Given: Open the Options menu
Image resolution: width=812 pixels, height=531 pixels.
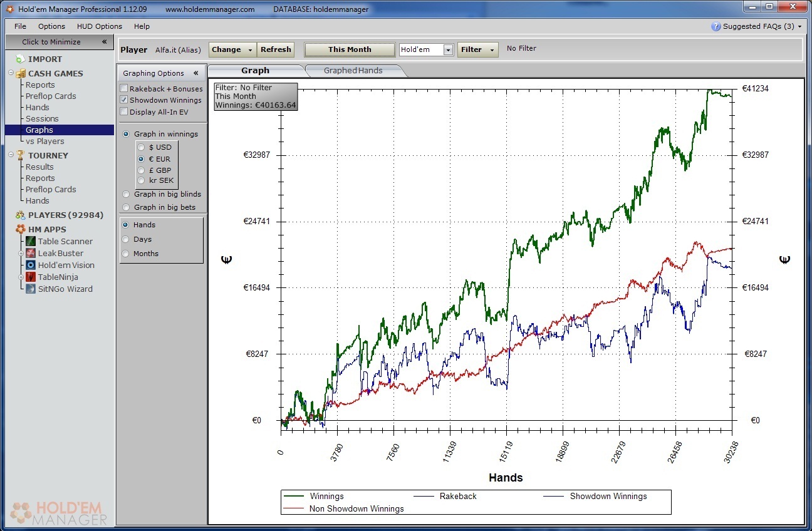Looking at the screenshot, I should click(x=51, y=26).
